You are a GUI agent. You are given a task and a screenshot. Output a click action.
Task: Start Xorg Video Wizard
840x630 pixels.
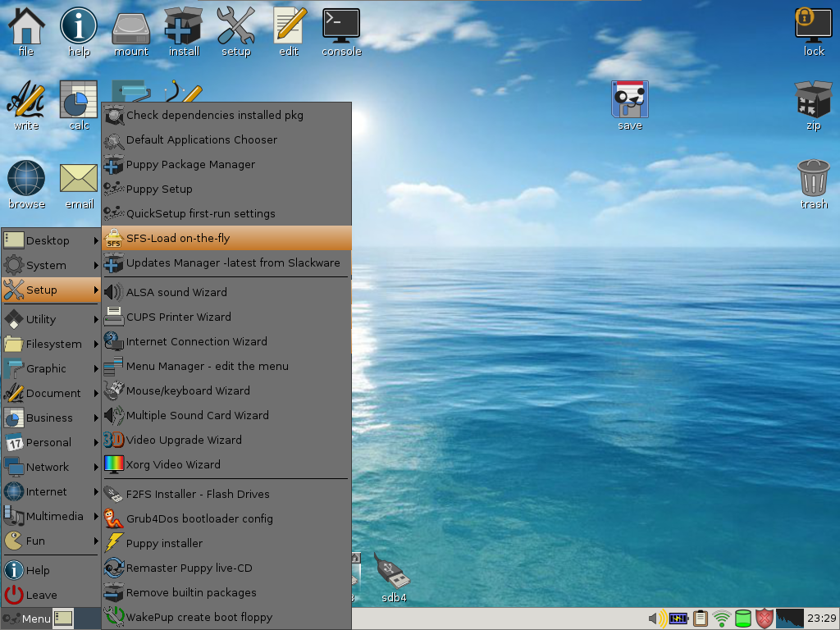click(x=226, y=465)
